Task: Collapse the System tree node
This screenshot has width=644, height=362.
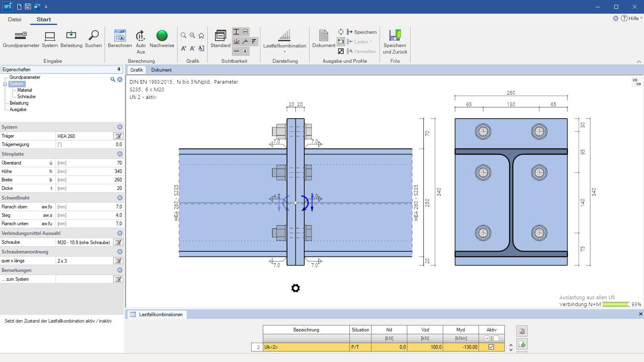Action: [x=5, y=84]
